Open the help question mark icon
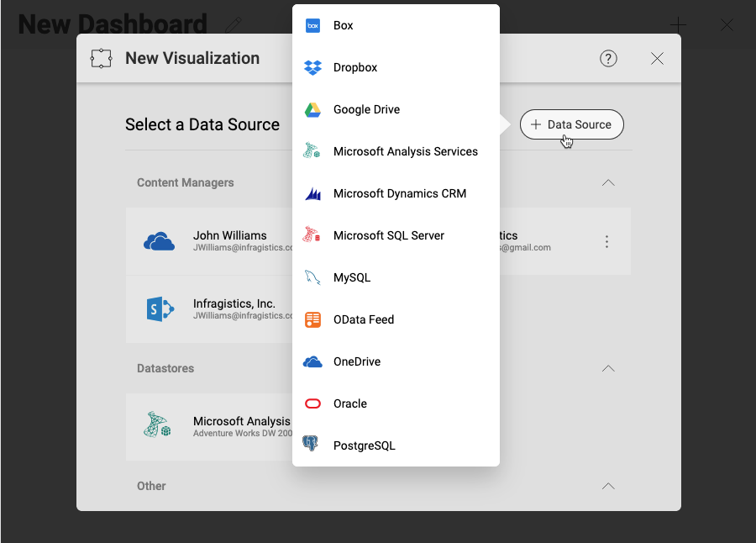Image resolution: width=756 pixels, height=543 pixels. tap(609, 58)
